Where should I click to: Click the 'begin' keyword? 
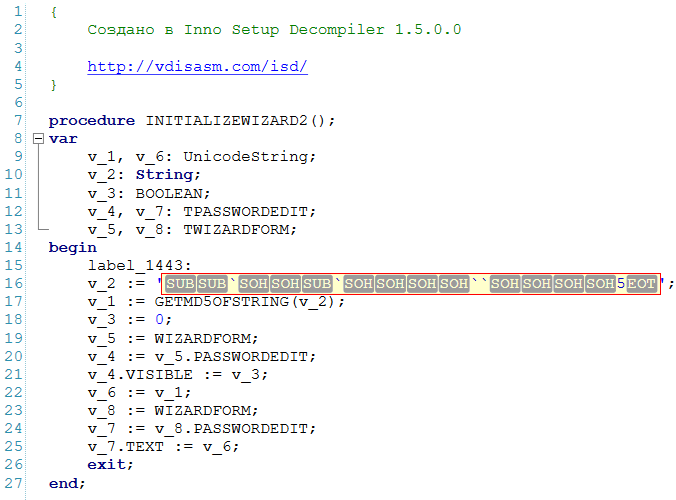tap(73, 247)
